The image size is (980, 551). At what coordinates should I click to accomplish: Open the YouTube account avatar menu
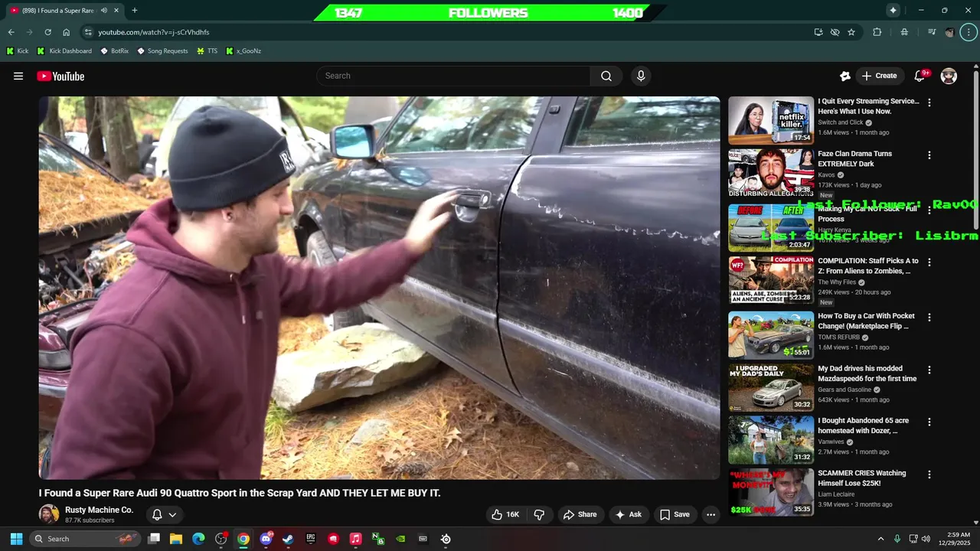click(949, 76)
